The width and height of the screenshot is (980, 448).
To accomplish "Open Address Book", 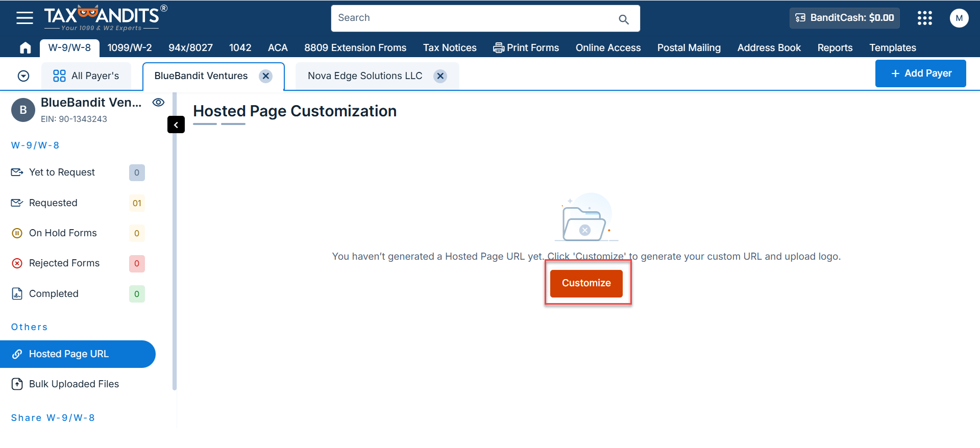I will coord(769,47).
